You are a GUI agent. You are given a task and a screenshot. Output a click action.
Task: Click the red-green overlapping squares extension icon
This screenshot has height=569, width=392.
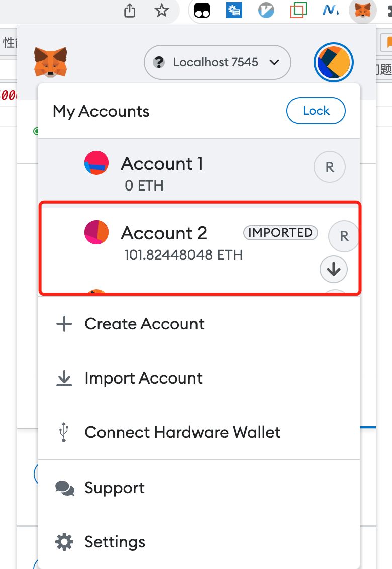coord(299,10)
